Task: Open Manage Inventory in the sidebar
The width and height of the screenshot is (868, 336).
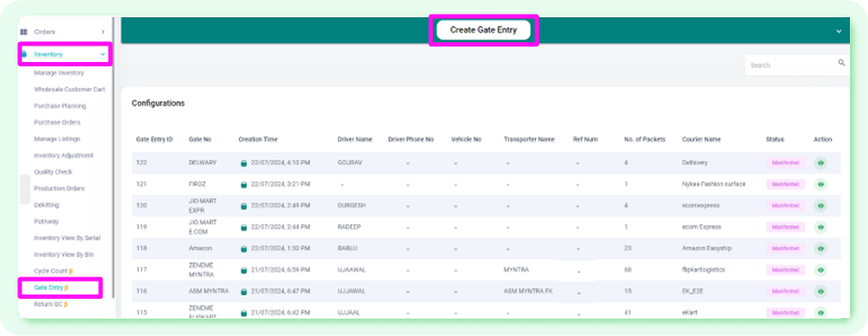Action: tap(59, 73)
